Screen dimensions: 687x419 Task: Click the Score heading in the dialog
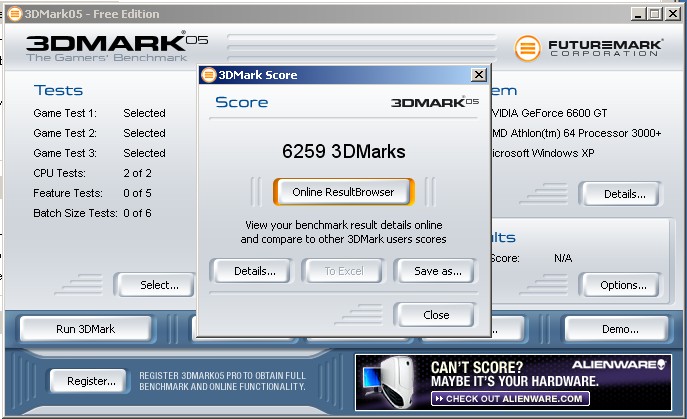click(x=241, y=102)
